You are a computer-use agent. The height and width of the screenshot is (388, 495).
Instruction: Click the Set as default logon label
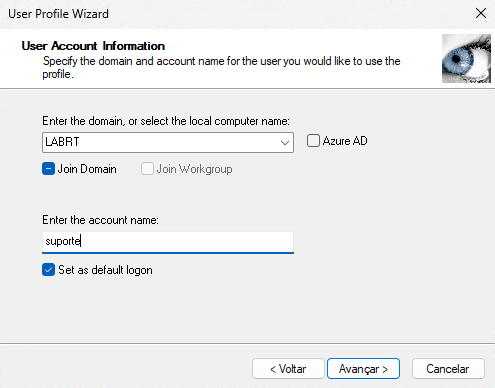coord(105,270)
